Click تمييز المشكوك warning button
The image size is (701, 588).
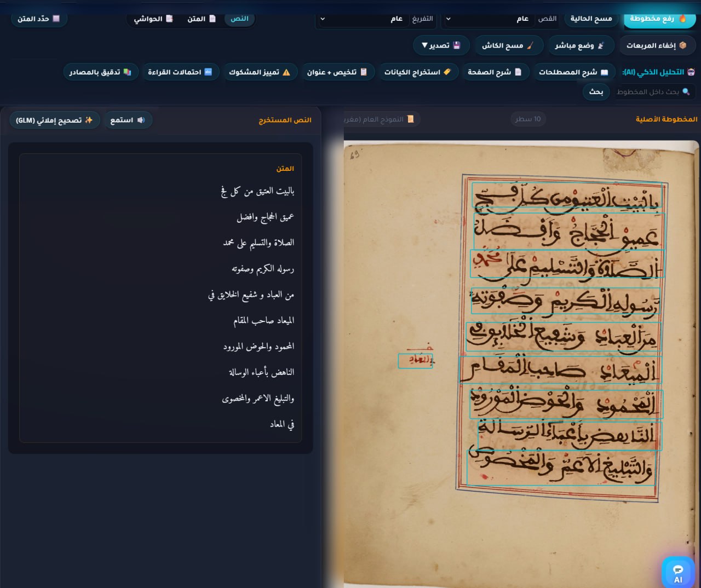260,72
